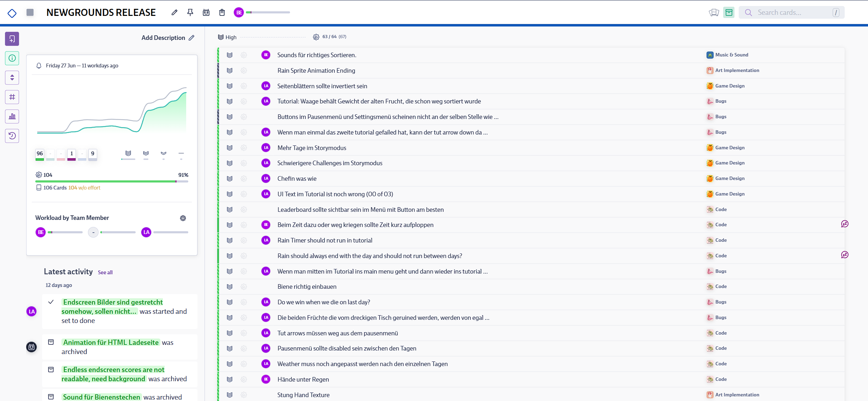Filter by low priority single-chevron icon in stats
This screenshot has height=401, width=868.
coord(164,154)
